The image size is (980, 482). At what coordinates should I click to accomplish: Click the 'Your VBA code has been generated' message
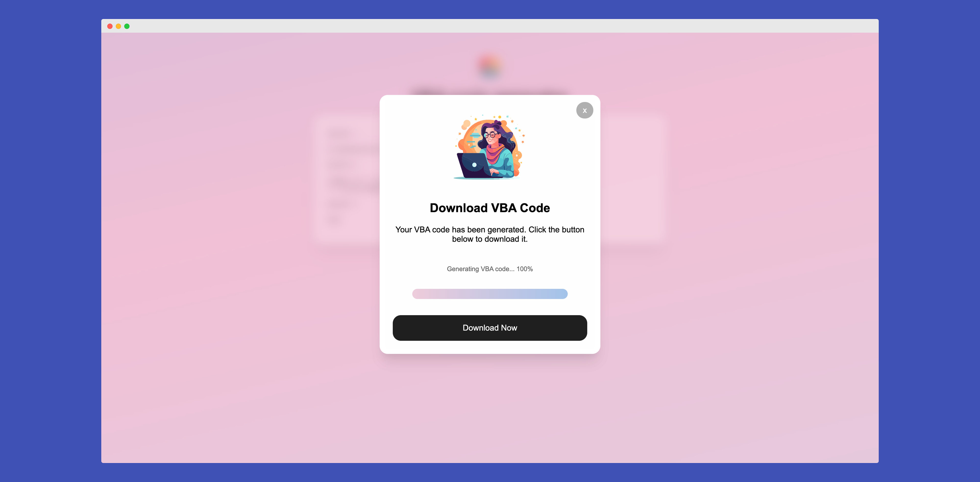(490, 234)
